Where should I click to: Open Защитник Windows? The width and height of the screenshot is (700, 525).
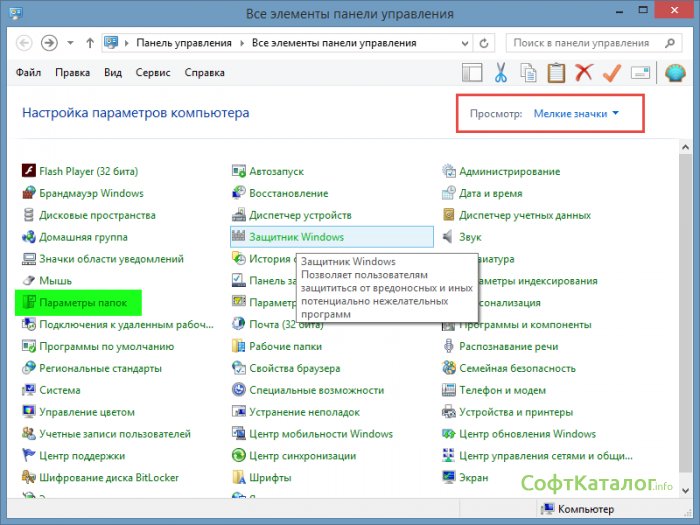pyautogui.click(x=296, y=237)
